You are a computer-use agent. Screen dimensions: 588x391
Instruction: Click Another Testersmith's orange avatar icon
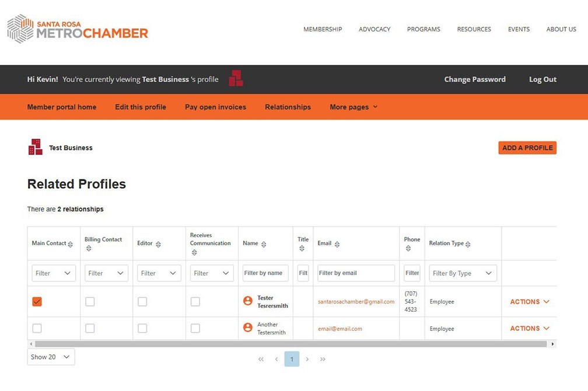click(248, 327)
